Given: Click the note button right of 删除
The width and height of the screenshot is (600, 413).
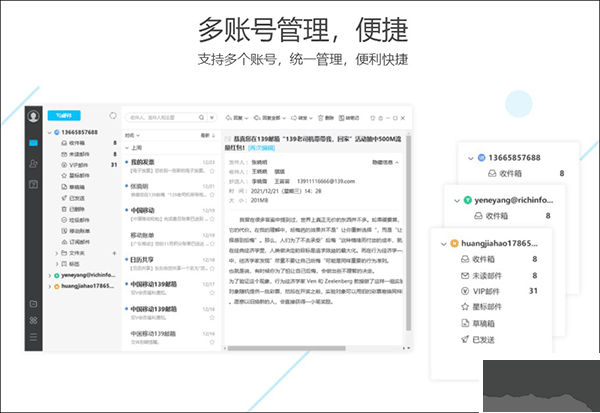Looking at the screenshot, I should 349,118.
